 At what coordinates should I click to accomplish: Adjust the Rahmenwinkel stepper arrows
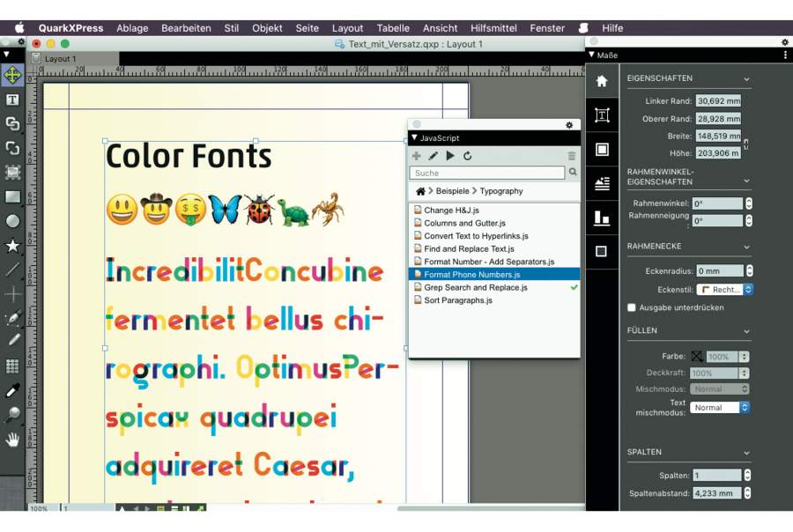749,203
